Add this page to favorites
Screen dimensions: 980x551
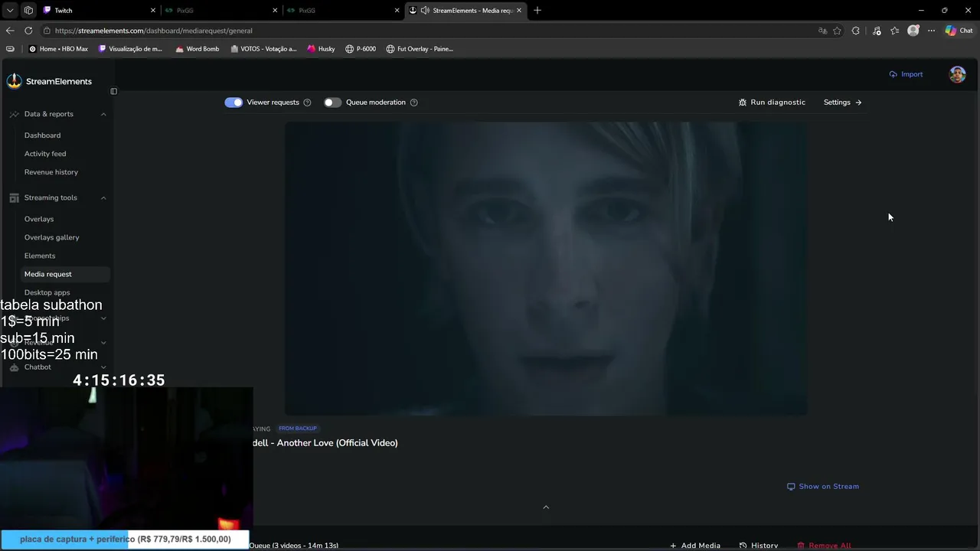[838, 31]
